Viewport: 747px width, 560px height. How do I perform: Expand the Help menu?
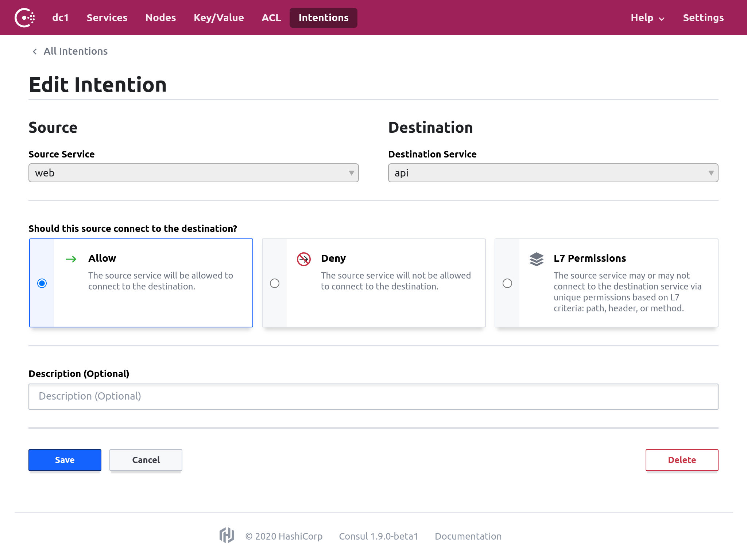tap(648, 18)
